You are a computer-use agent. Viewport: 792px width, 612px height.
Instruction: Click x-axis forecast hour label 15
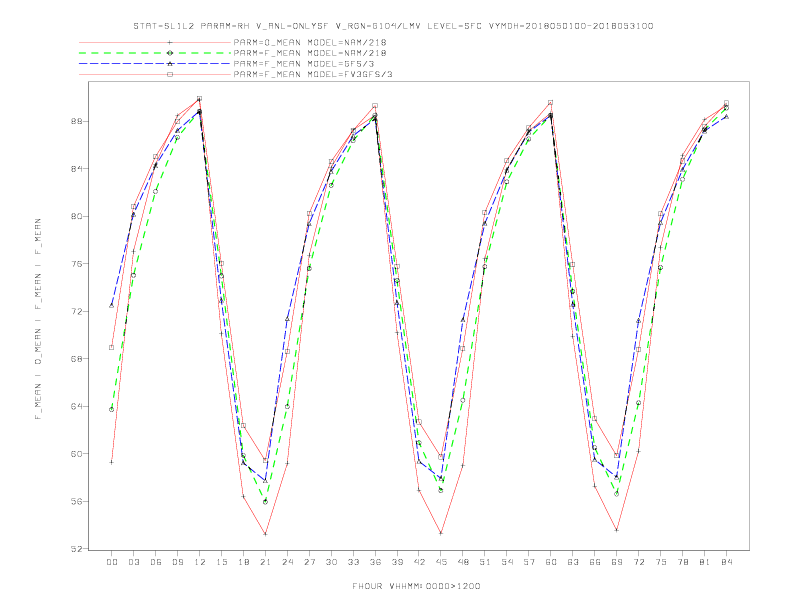click(x=222, y=562)
